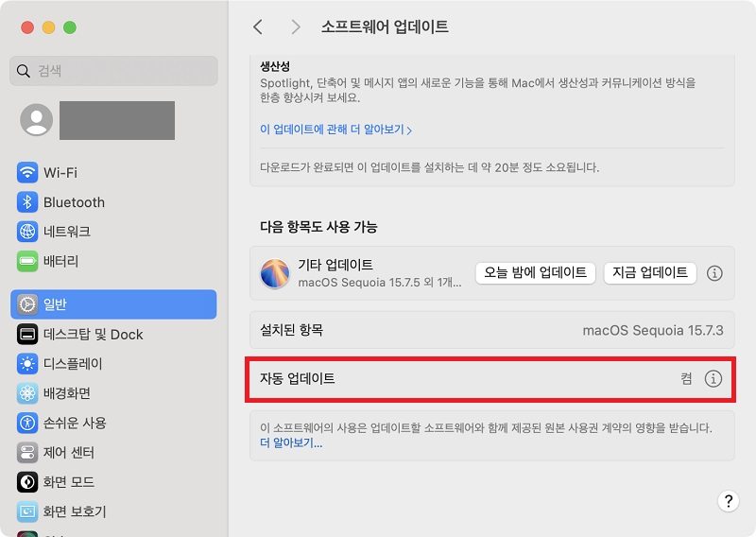Select 네트워크 in sidebar
The image size is (756, 537).
tap(67, 232)
